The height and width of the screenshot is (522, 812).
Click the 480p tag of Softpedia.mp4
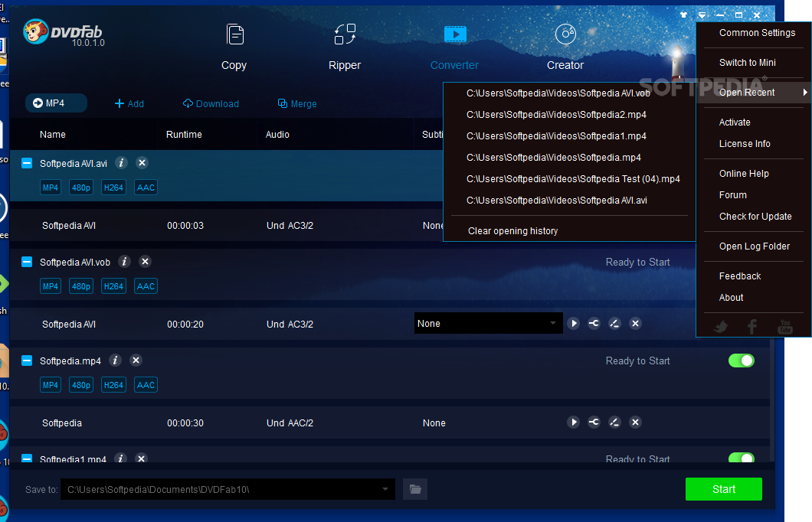click(x=80, y=385)
